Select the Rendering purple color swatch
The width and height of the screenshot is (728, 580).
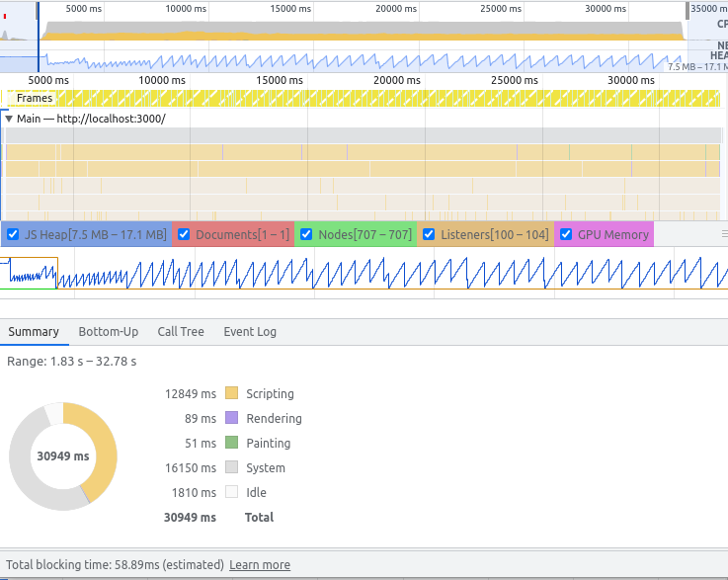pos(232,418)
